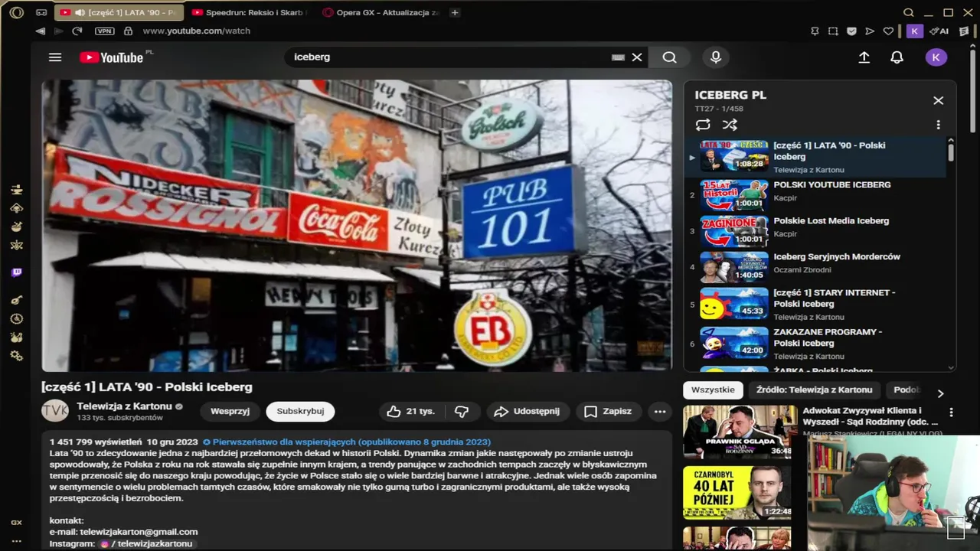This screenshot has width=980, height=551.
Task: Click the Pierwszeństwo dla wspierających link
Action: [x=351, y=442]
